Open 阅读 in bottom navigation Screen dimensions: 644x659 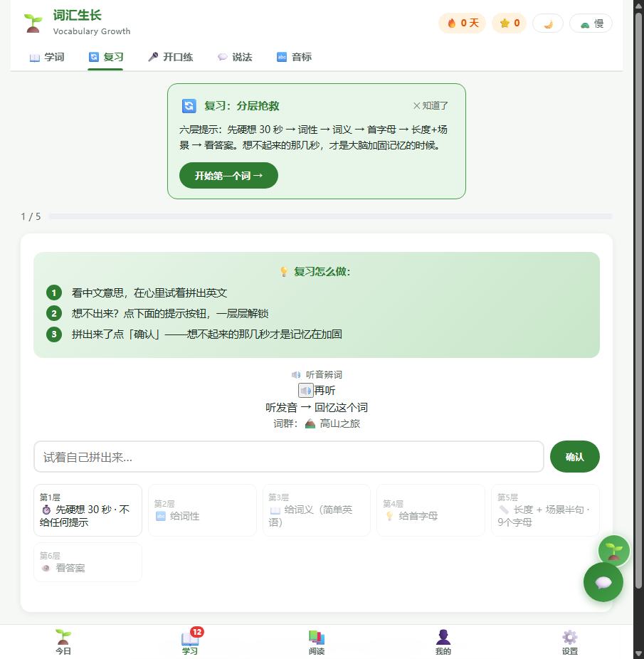317,642
